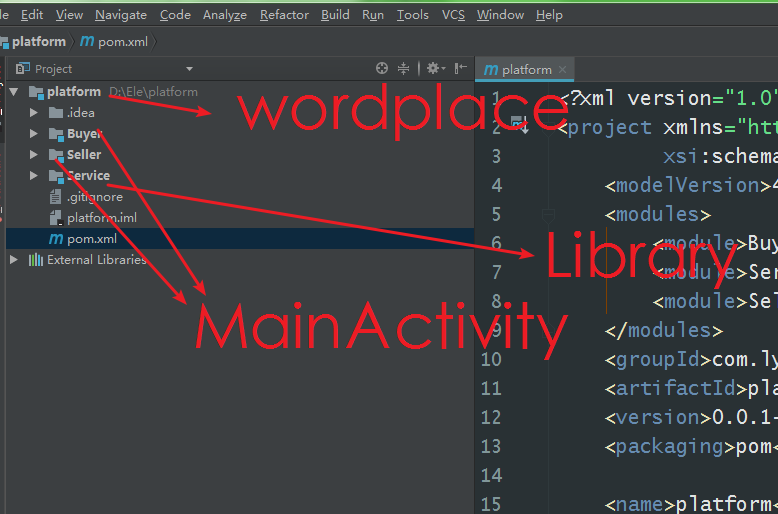Click the .gitignore file icon
Screen dimensions: 778x514
(x=56, y=197)
